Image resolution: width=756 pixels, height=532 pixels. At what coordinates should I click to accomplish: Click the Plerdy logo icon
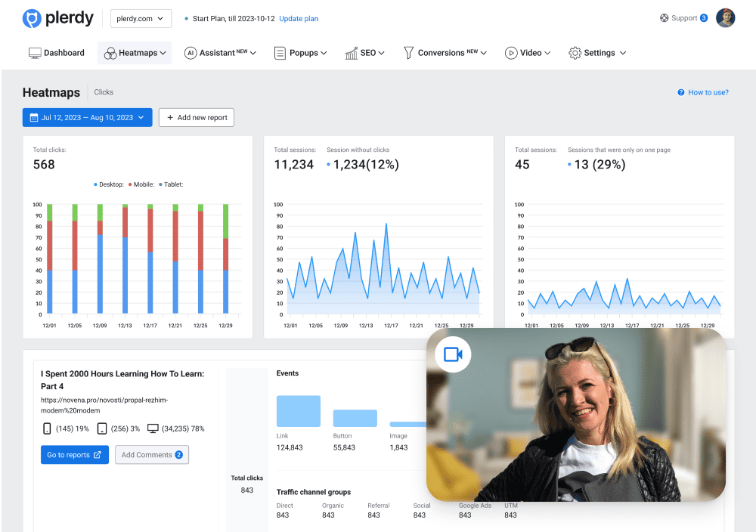(x=32, y=18)
